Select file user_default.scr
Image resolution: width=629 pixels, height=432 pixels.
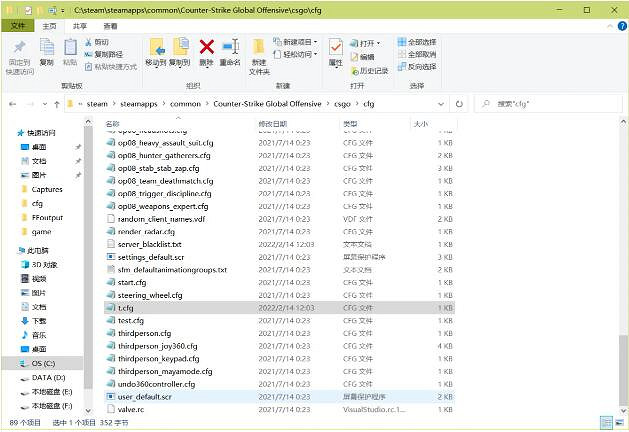(280, 397)
